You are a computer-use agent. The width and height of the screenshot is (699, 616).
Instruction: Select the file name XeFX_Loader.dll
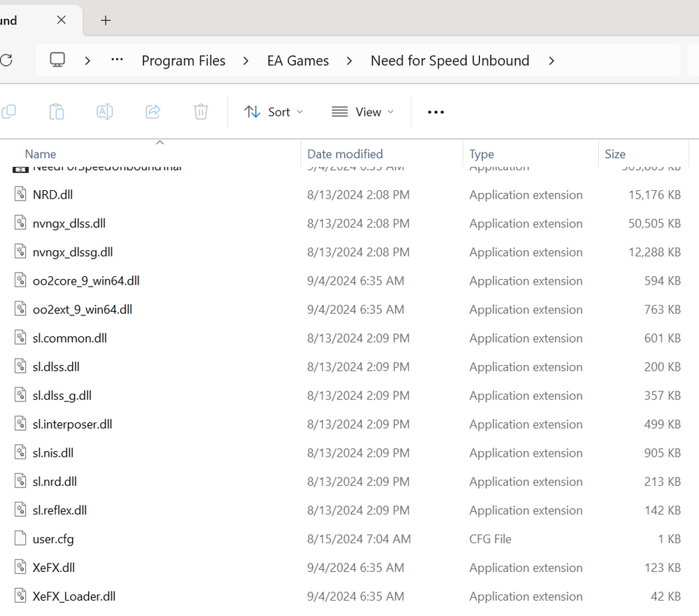74,596
